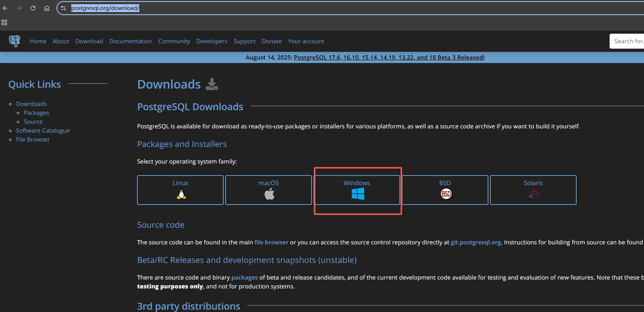This screenshot has height=312, width=644.
Task: Click the Beta/RC Releases heading
Action: pos(247,260)
